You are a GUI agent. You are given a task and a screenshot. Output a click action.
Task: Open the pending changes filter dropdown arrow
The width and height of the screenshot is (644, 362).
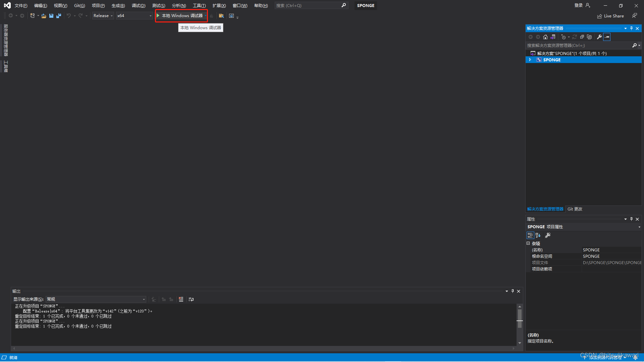pyautogui.click(x=569, y=37)
